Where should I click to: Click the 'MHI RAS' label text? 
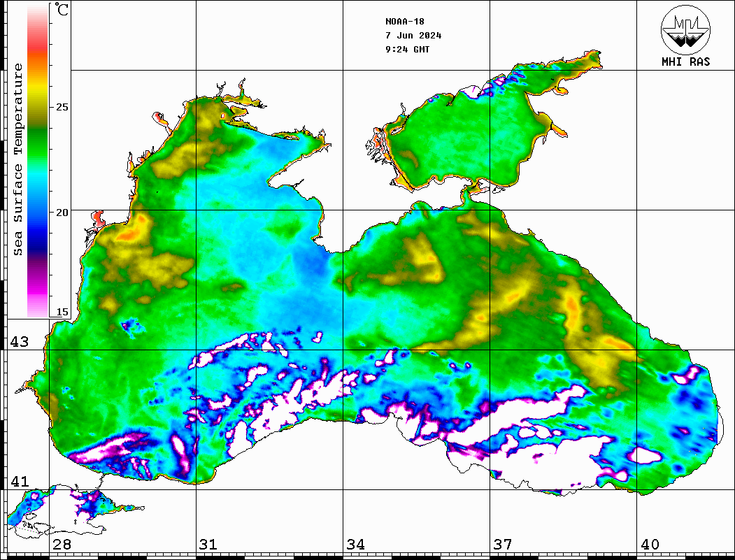point(686,62)
